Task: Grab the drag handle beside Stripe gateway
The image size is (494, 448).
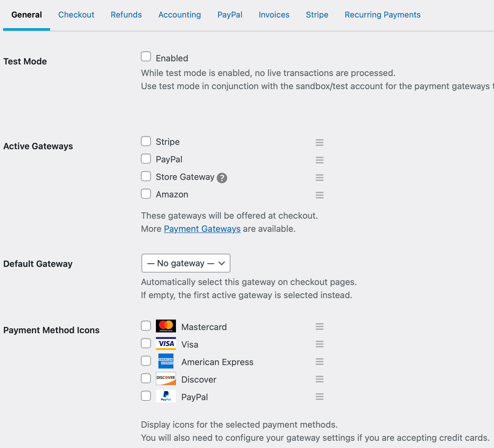Action: 319,142
